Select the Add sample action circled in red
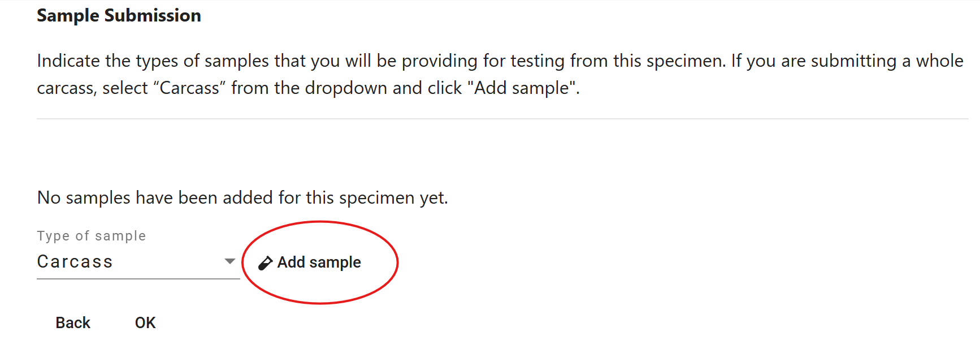Image resolution: width=980 pixels, height=340 pixels. 311,262
